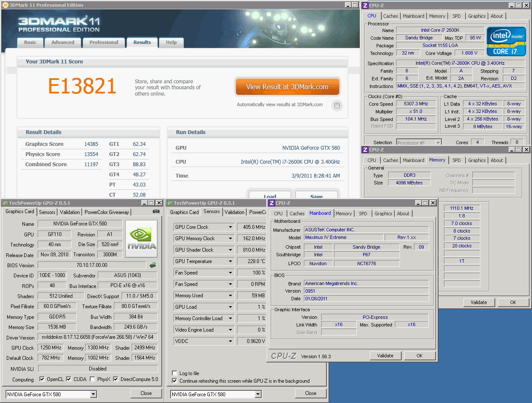Open the PowerColor Giveaway tab in GPU-Z
Screen dimensions: 532x403
tap(107, 212)
